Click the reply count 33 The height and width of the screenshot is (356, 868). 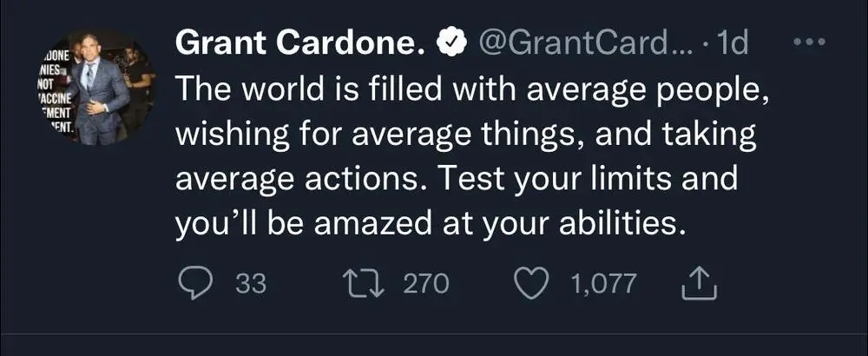coord(250,284)
